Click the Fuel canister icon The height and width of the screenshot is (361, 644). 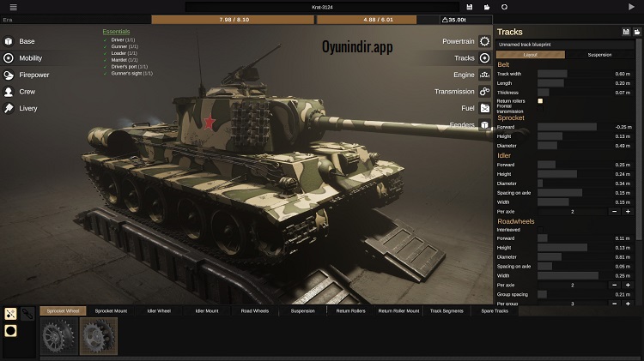(484, 108)
